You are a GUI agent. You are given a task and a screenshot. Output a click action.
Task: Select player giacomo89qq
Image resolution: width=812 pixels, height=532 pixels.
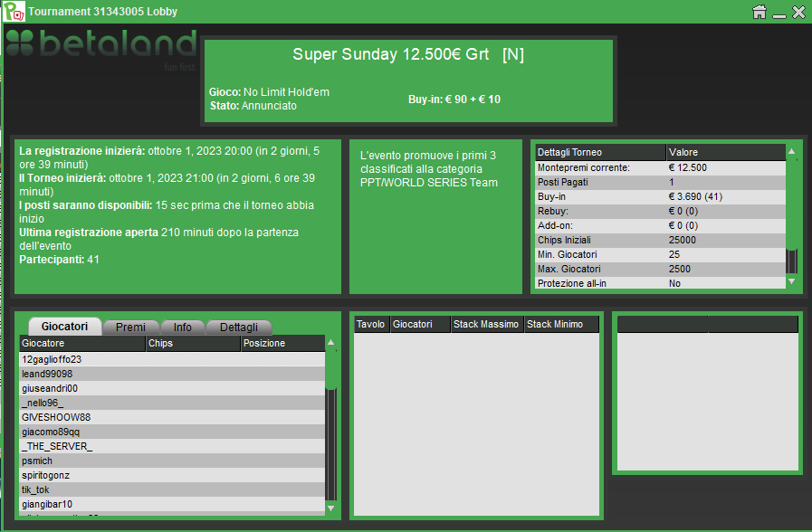pos(172,432)
